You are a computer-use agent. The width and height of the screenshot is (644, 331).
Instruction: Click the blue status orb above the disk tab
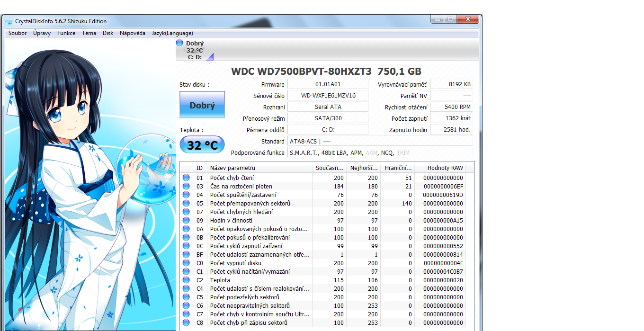pyautogui.click(x=179, y=43)
